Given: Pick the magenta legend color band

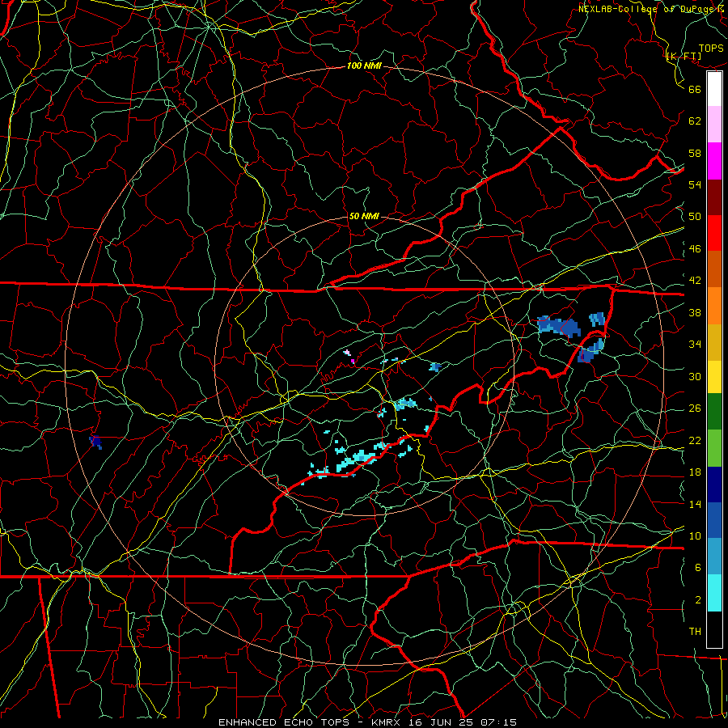Looking at the screenshot, I should click(714, 161).
